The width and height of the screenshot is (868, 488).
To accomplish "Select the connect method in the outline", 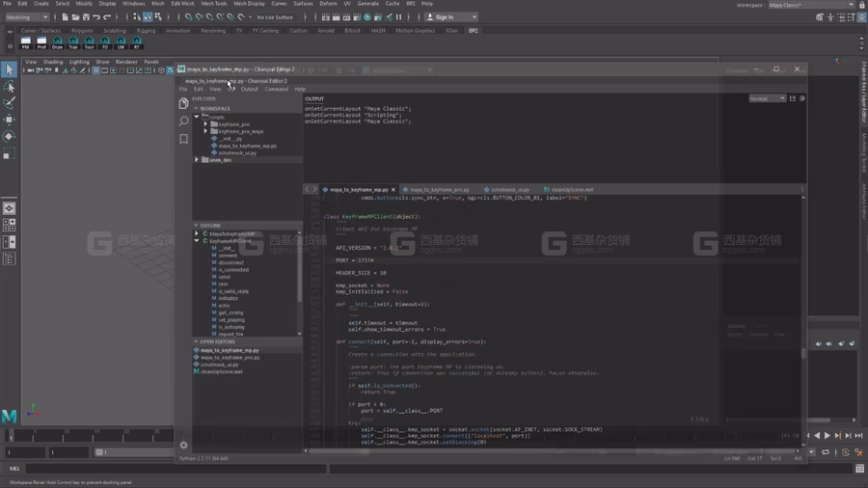I will pos(228,256).
